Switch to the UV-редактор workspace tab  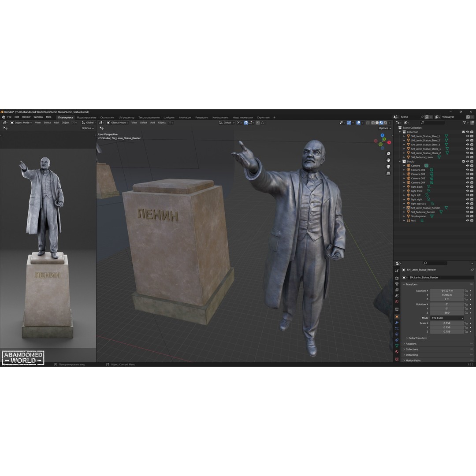(126, 118)
